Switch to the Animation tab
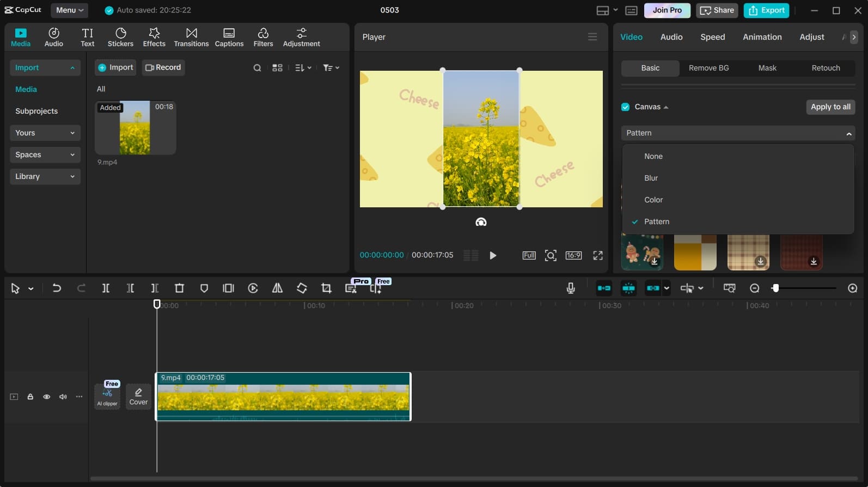The height and width of the screenshot is (487, 868). pyautogui.click(x=762, y=37)
